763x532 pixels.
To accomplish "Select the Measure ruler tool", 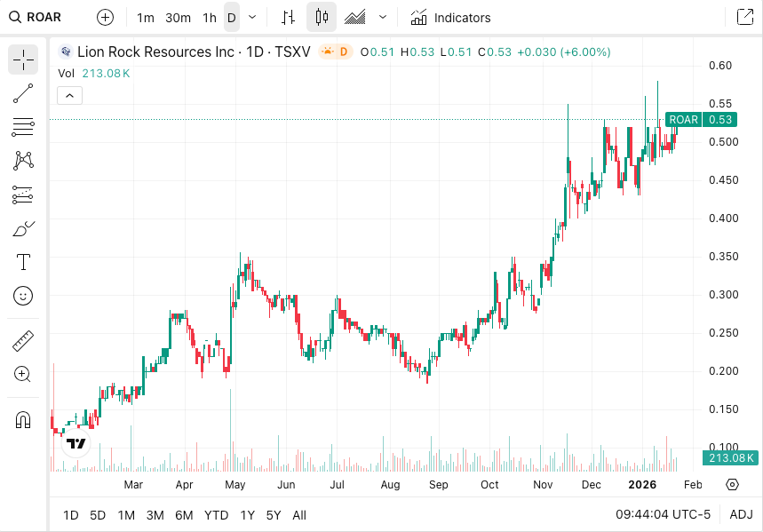I will click(x=23, y=341).
